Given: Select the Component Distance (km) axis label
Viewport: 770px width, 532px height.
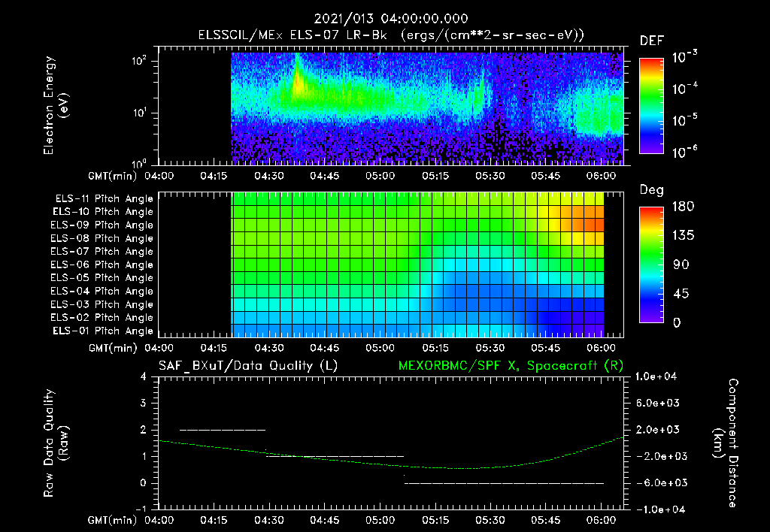Looking at the screenshot, I should (726, 443).
